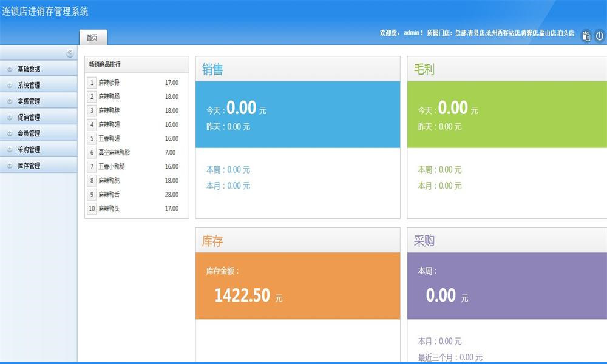Image resolution: width=607 pixels, height=364 pixels.
Task: Collapse the sidebar with the double-arrow icon
Action: (70, 53)
